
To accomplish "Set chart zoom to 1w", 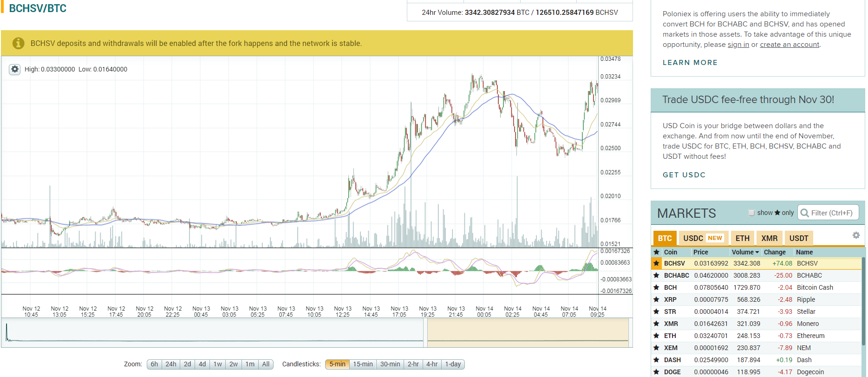I will pos(217,364).
